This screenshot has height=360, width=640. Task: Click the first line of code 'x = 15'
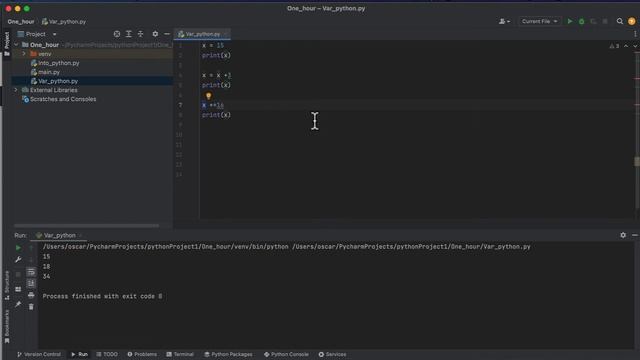(213, 45)
